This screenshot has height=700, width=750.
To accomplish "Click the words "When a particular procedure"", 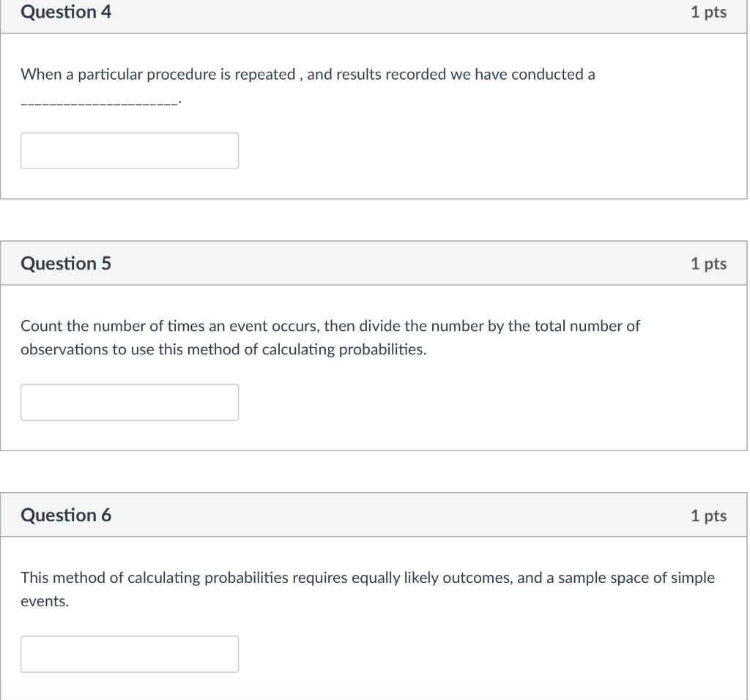I will pos(104,75).
